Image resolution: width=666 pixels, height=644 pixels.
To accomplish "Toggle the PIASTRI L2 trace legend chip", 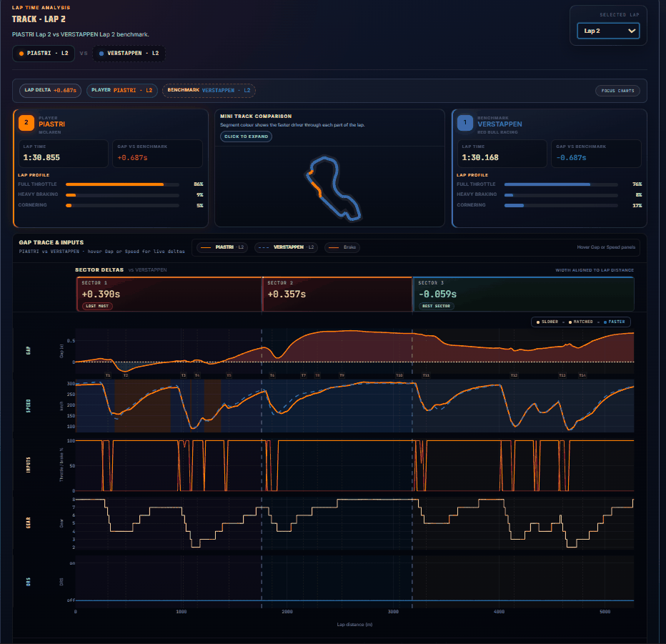I will point(222,247).
